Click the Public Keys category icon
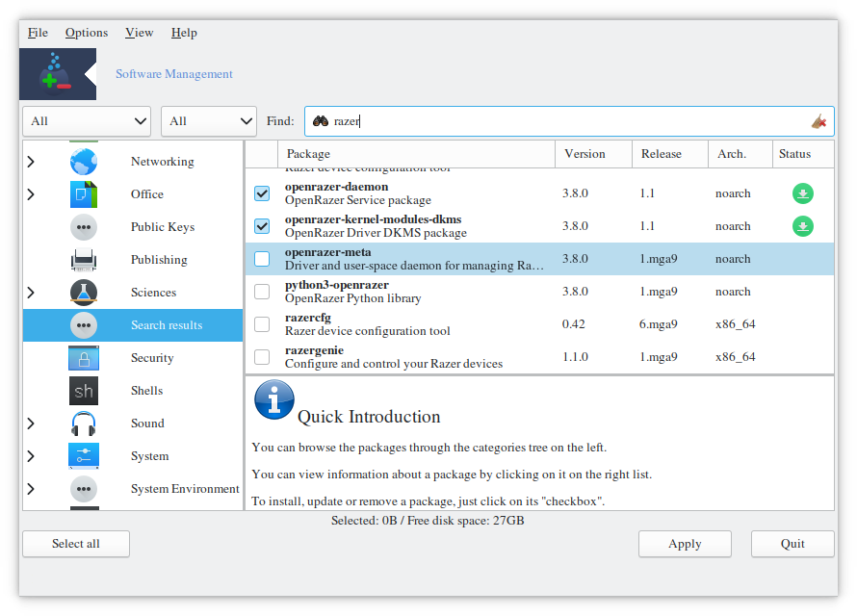This screenshot has width=857, height=616. click(84, 227)
